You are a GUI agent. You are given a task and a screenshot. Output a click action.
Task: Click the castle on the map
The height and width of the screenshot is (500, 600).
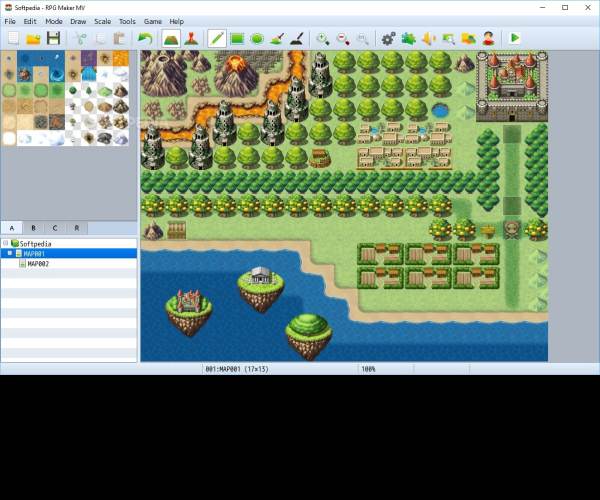512,86
